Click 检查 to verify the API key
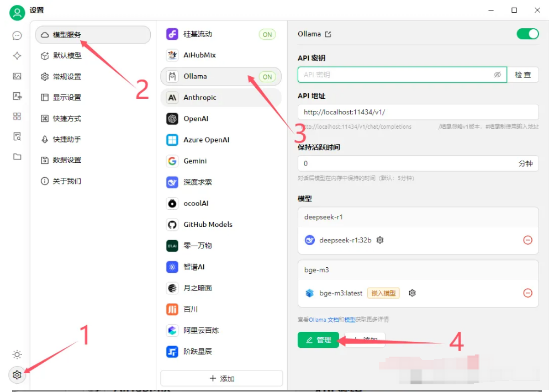Viewport: 549px width, 392px height. pos(522,75)
